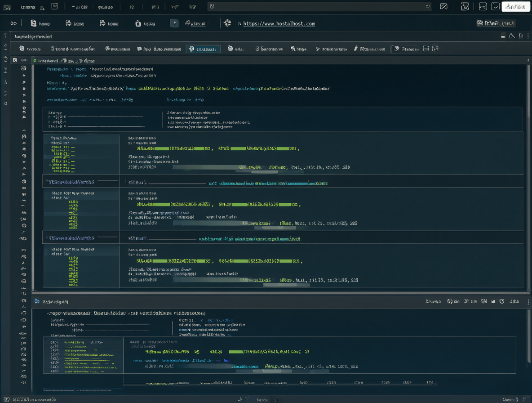
Task: Click the status bar's leftmost icon
Action: (x=6, y=399)
